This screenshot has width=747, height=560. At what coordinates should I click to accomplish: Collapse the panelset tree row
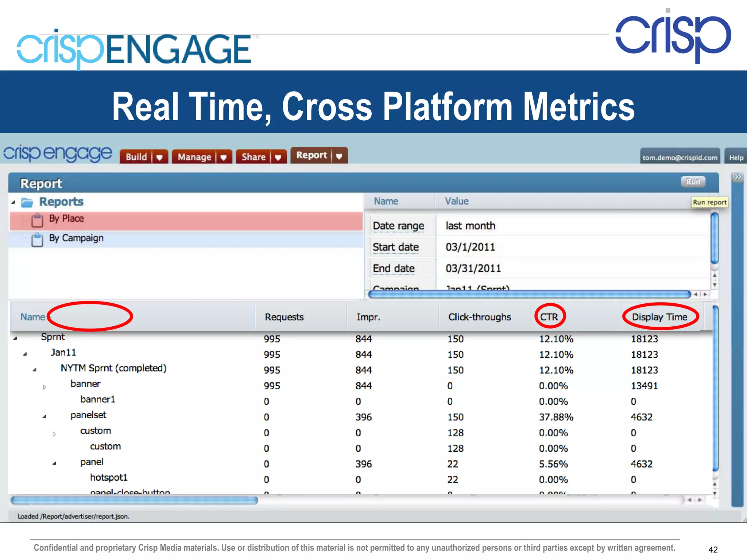tap(44, 416)
